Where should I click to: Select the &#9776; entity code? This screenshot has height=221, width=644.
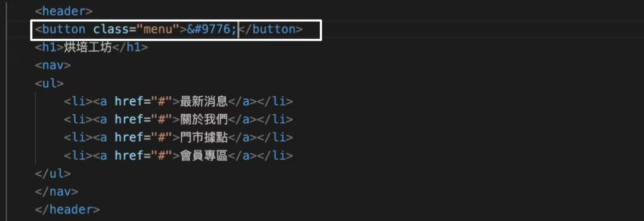tap(212, 30)
